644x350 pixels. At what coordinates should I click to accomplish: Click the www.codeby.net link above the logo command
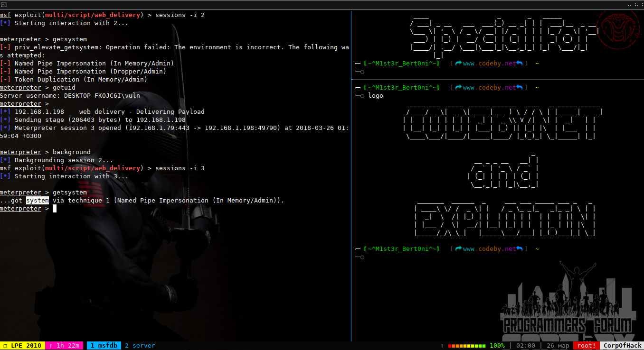tap(489, 87)
